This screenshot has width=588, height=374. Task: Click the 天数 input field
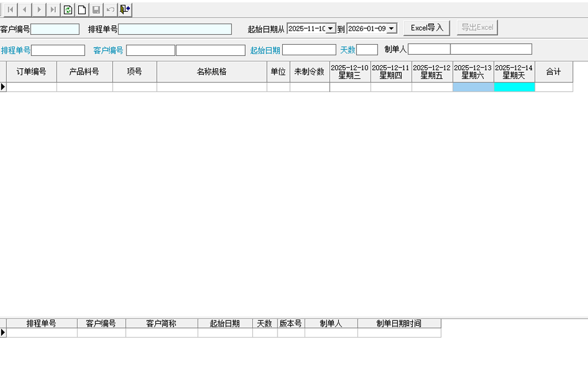pos(367,50)
